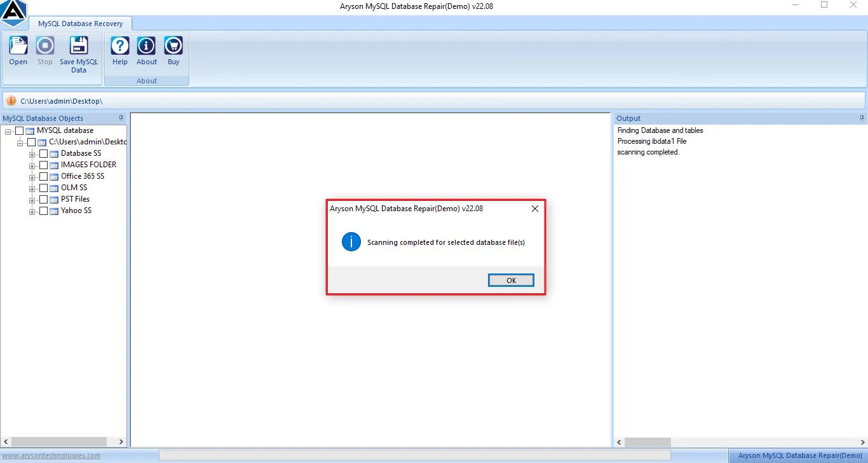Check the PST Files checkbox
This screenshot has height=463, width=868.
[43, 199]
